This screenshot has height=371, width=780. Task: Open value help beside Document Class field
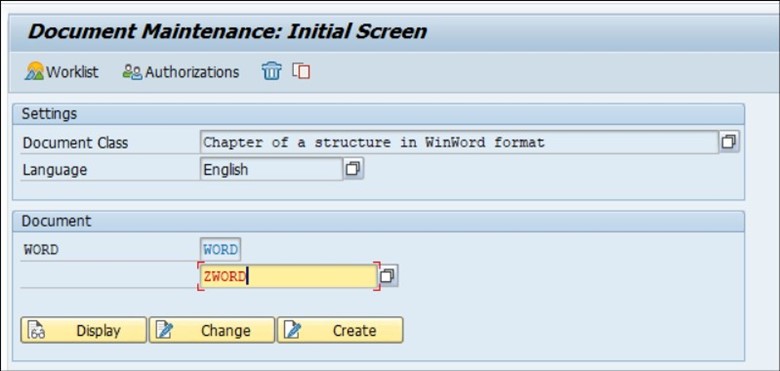tap(729, 142)
